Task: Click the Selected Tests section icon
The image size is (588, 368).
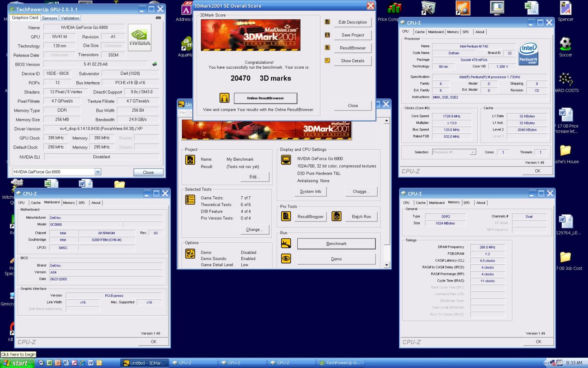Action: (190, 200)
